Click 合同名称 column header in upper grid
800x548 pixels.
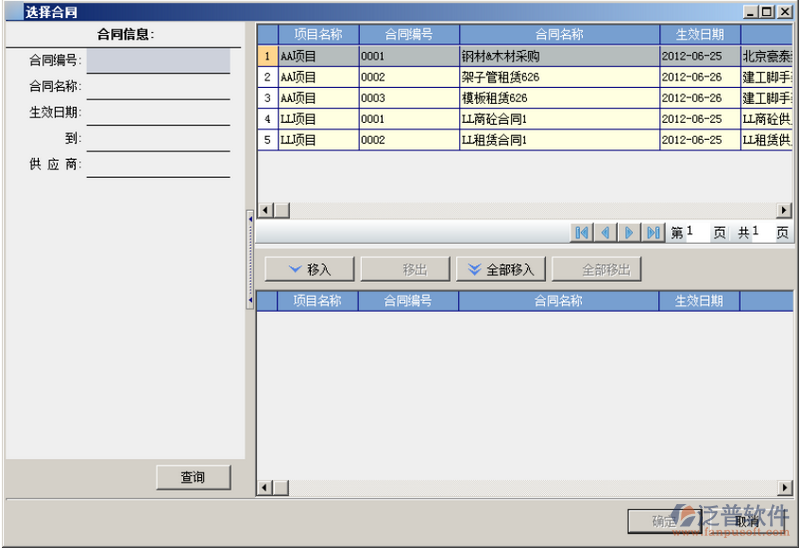pos(559,35)
